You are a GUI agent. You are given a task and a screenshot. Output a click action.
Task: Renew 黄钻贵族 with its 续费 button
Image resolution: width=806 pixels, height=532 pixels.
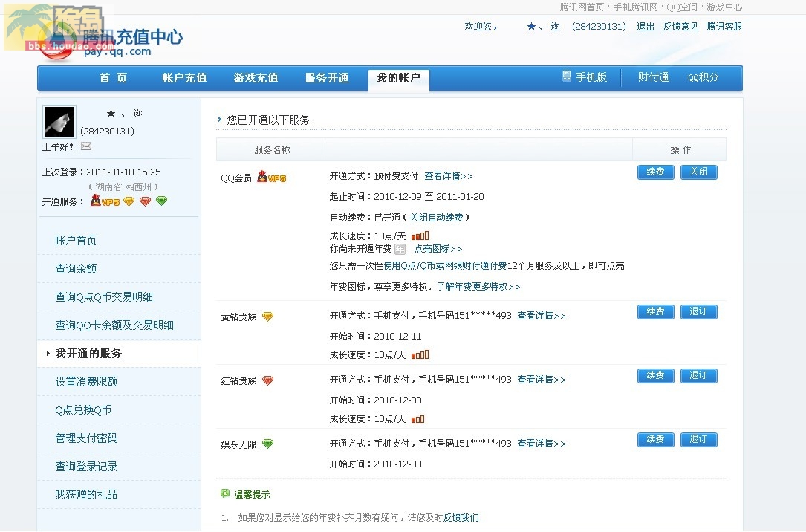coord(655,311)
